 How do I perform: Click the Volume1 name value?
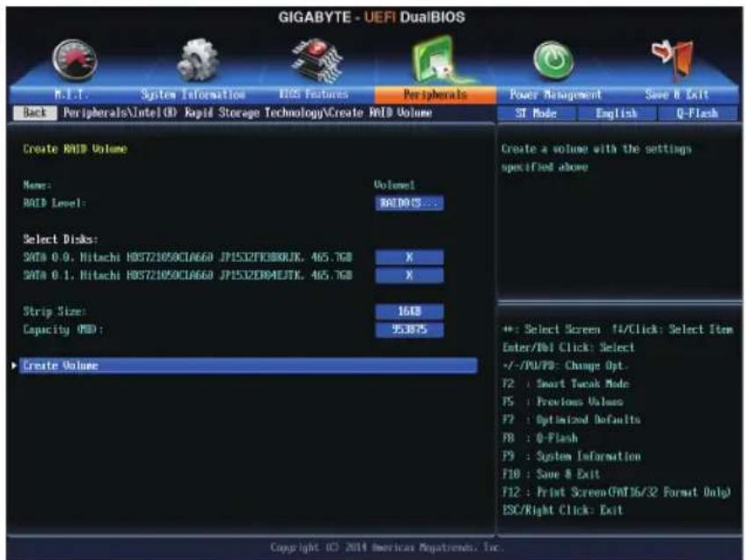tap(394, 185)
